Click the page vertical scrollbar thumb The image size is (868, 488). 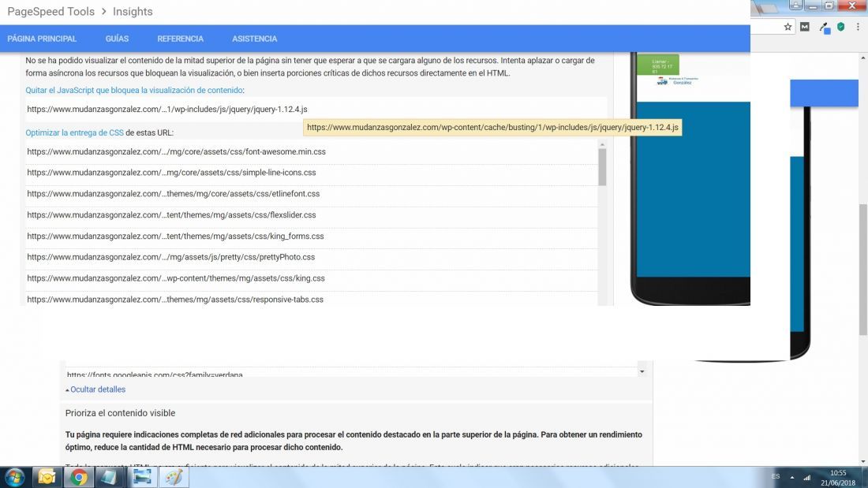[863, 269]
